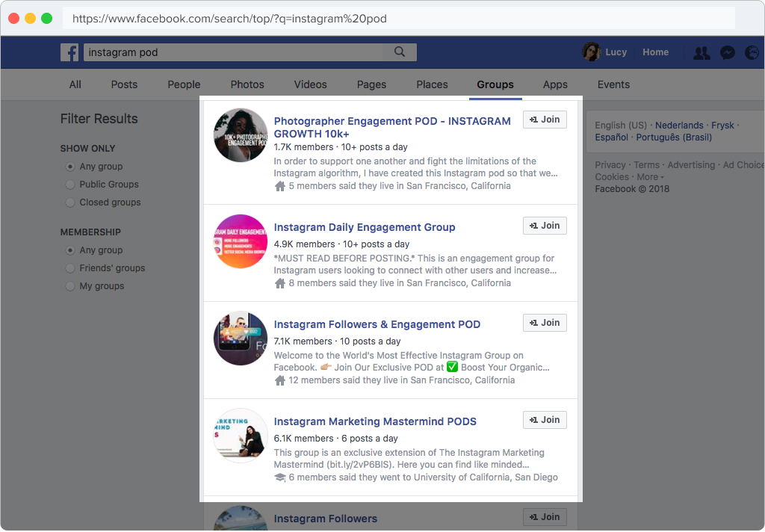Join Instagram Marketing Mastermind PODS
This screenshot has width=765, height=532.
click(x=545, y=420)
